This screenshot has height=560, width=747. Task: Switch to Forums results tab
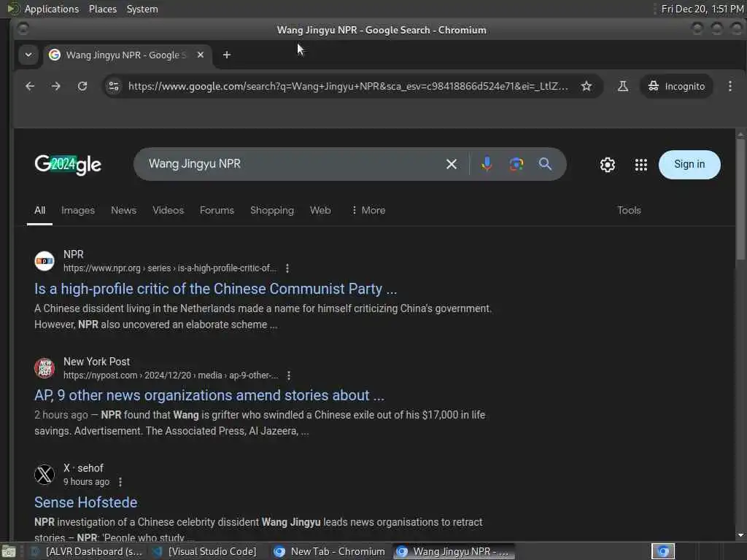217,210
